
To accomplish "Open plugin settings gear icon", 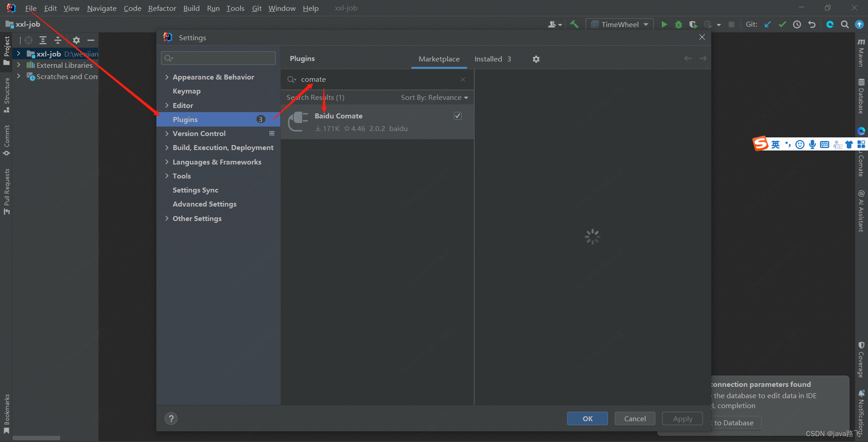I will [x=536, y=59].
